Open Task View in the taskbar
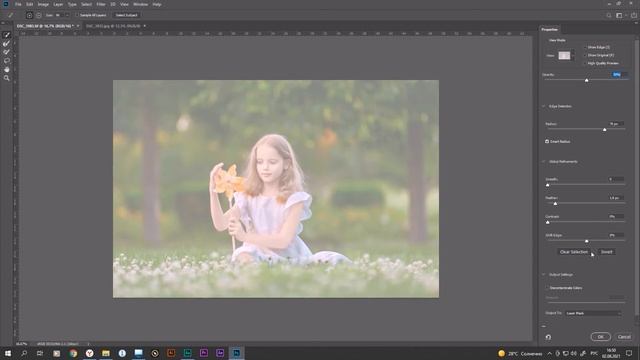 (40, 353)
